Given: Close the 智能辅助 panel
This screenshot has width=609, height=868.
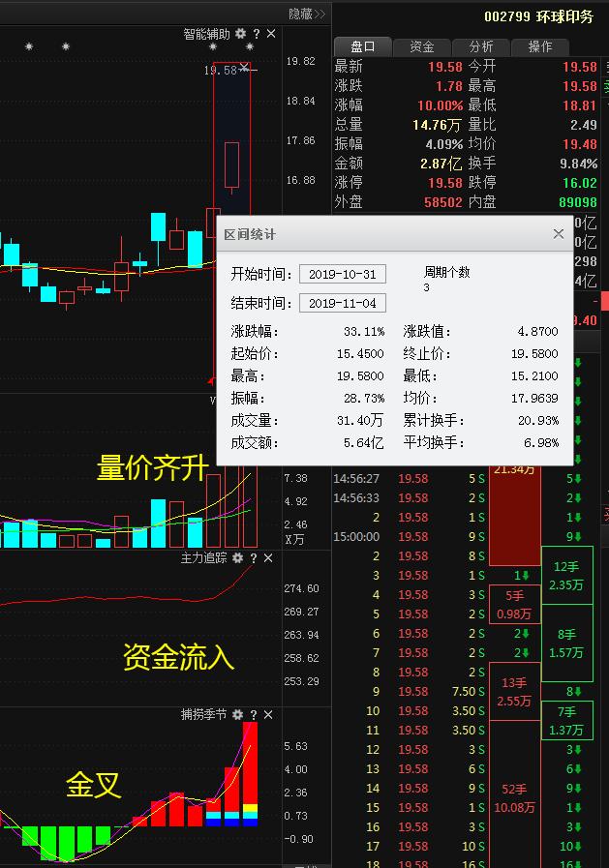Looking at the screenshot, I should [x=271, y=34].
